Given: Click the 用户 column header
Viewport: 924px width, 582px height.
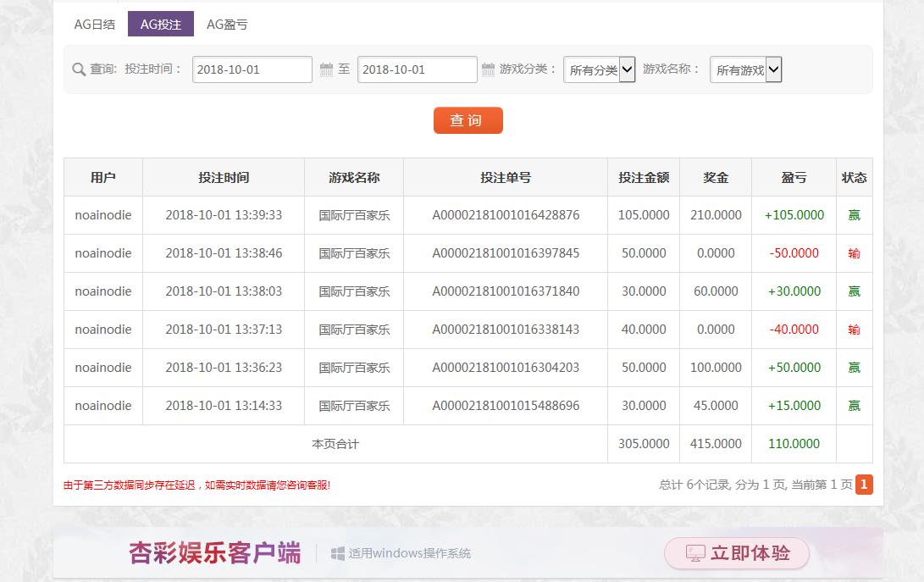Looking at the screenshot, I should pos(103,178).
